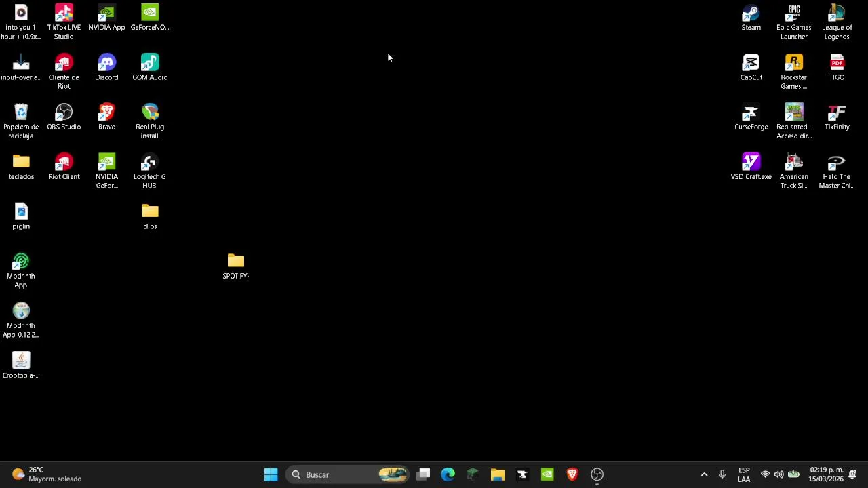Image resolution: width=868 pixels, height=488 pixels.
Task: Open NVIDIA app on the taskbar
Action: pos(547,474)
